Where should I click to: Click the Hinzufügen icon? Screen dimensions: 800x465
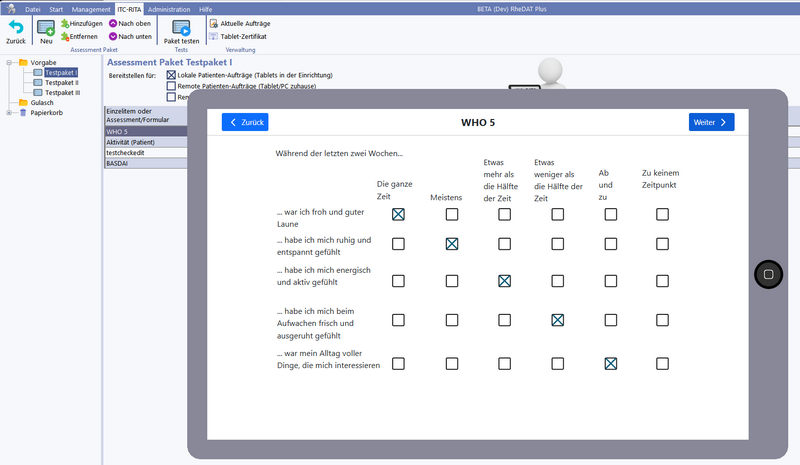pyautogui.click(x=66, y=23)
